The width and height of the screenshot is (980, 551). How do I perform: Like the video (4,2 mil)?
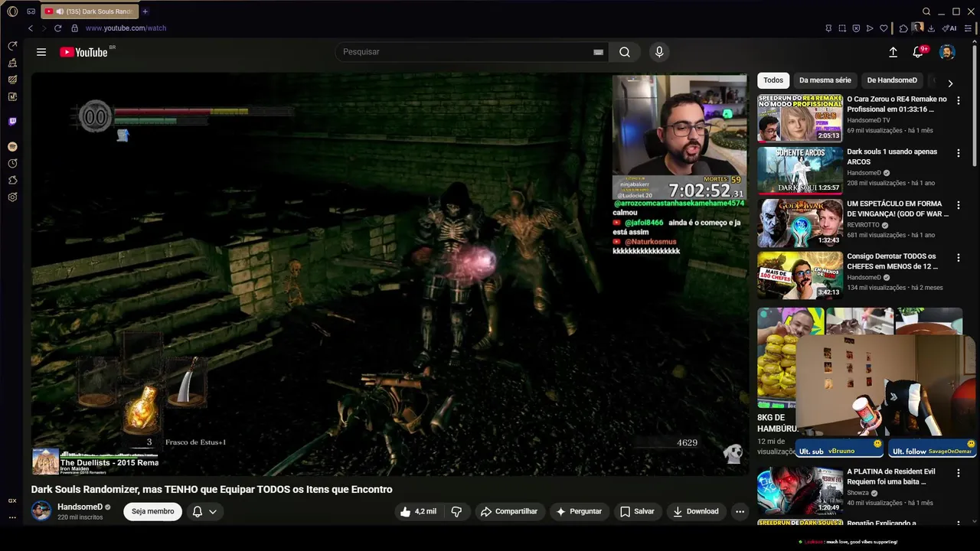tap(417, 511)
